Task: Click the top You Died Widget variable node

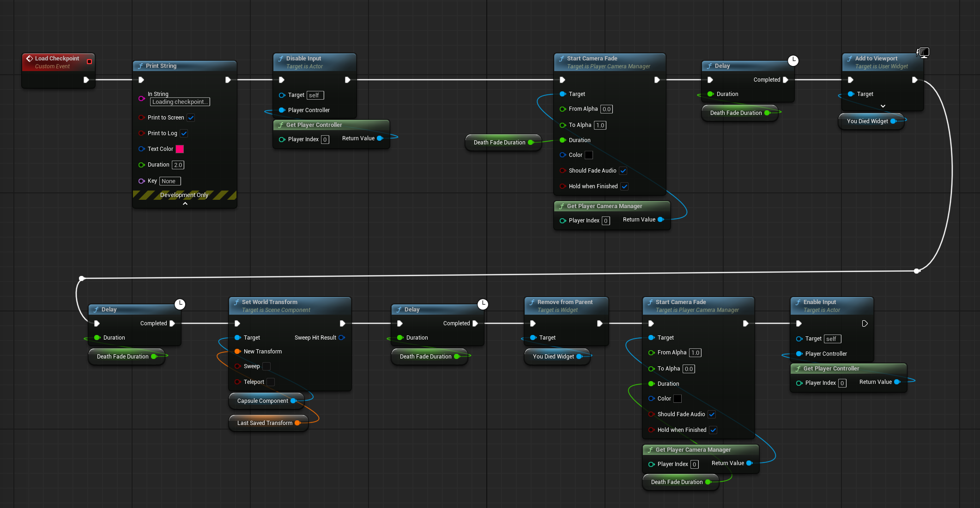Action: (867, 121)
